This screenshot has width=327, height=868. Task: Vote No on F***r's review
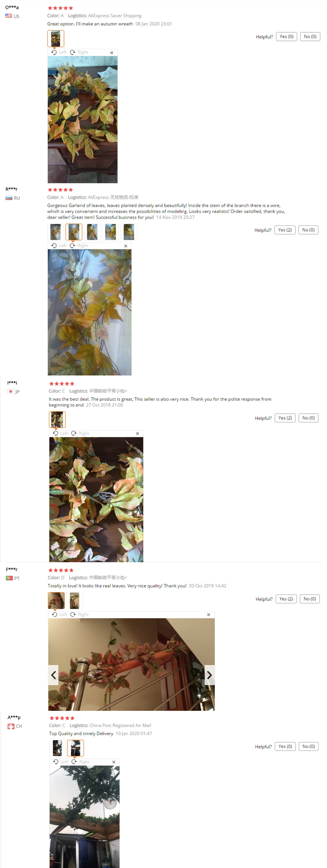[x=310, y=599]
